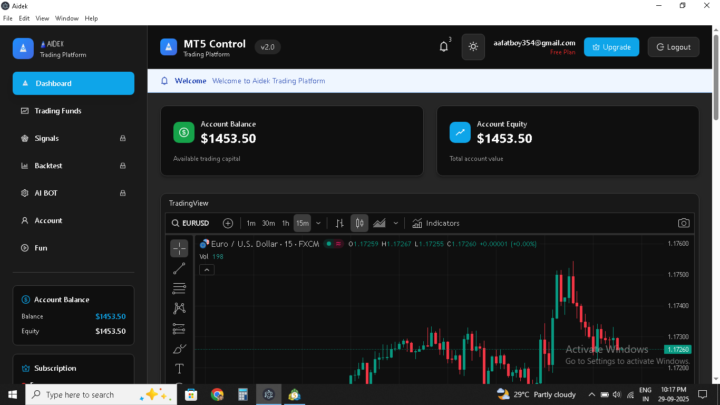Viewport: 720px width, 405px height.
Task: Open the EURUSD symbol search
Action: tap(191, 223)
